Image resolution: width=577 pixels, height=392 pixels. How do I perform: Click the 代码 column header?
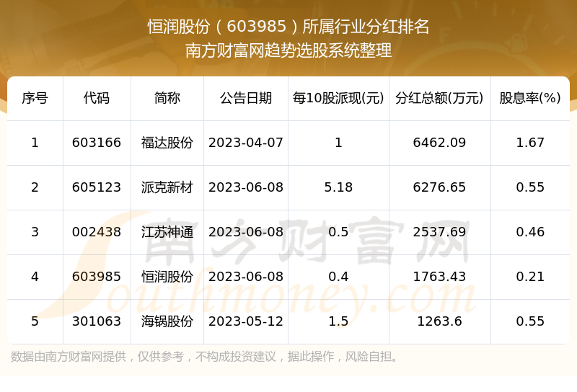pos(97,98)
